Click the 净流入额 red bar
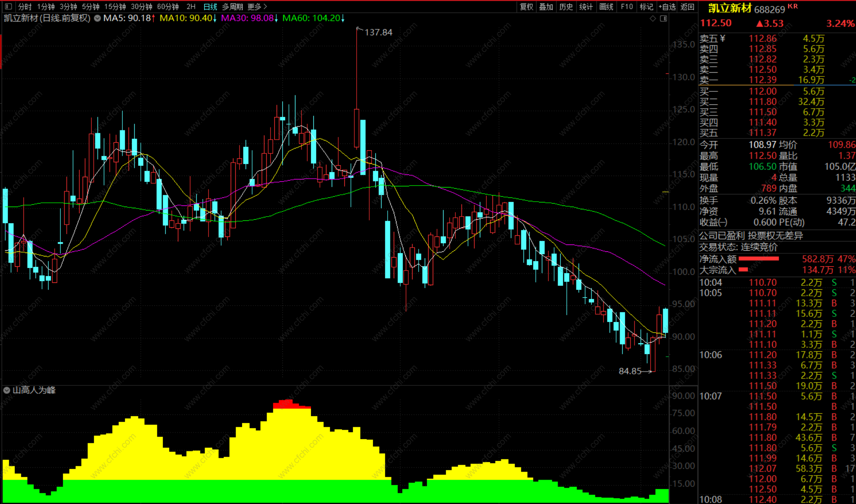The height and width of the screenshot is (504, 856). (x=758, y=259)
